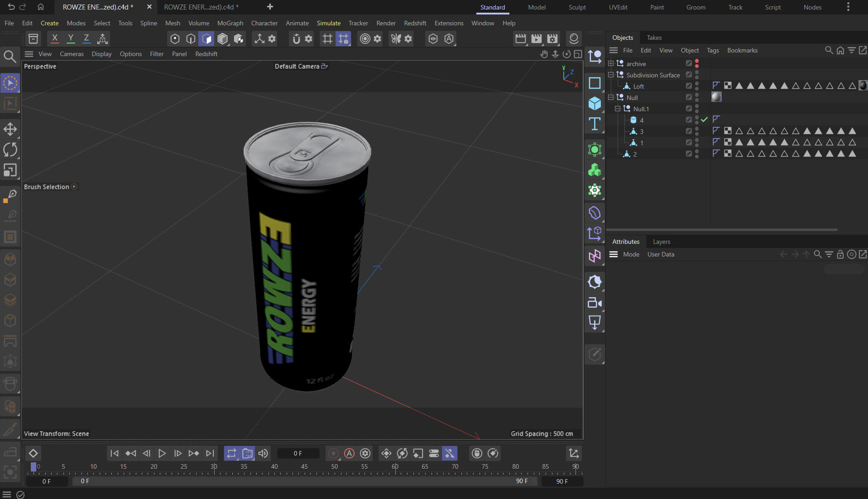Add a Cube primitive from palette
This screenshot has width=868, height=499.
595,104
